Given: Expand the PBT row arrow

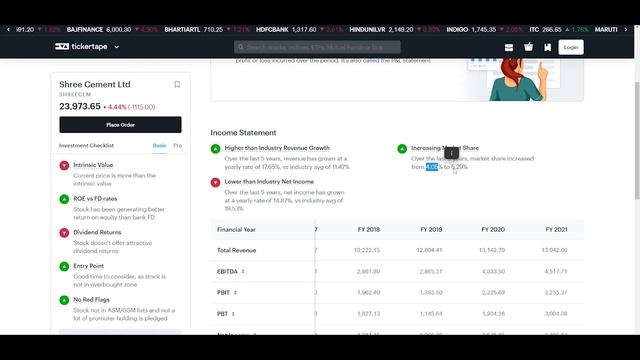Looking at the screenshot, I should pyautogui.click(x=233, y=314).
